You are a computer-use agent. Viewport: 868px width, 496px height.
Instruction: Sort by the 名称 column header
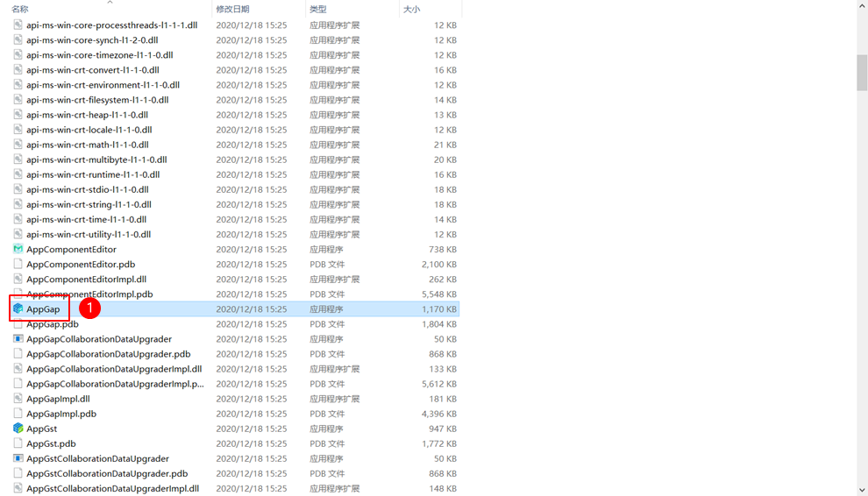click(20, 9)
